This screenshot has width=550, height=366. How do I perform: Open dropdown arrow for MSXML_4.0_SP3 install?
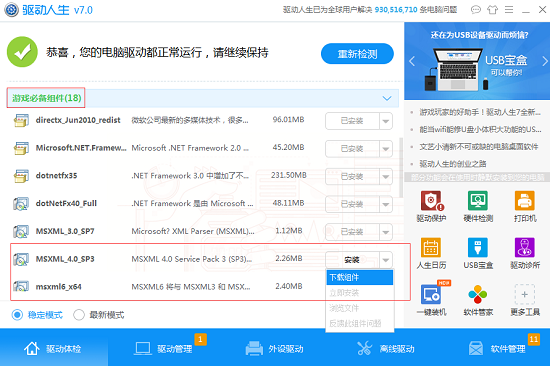386,260
